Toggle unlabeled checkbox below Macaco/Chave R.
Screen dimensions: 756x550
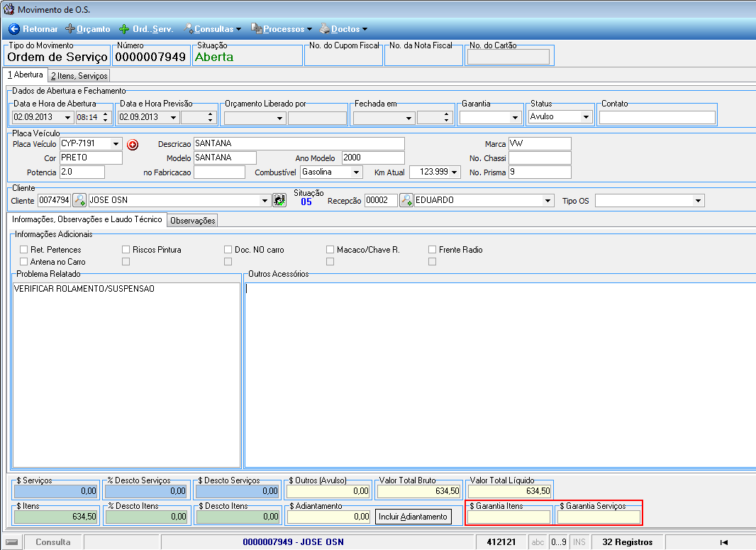pyautogui.click(x=330, y=261)
